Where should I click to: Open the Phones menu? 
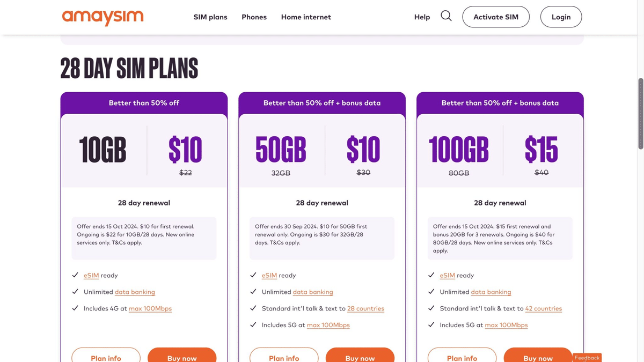tap(254, 17)
